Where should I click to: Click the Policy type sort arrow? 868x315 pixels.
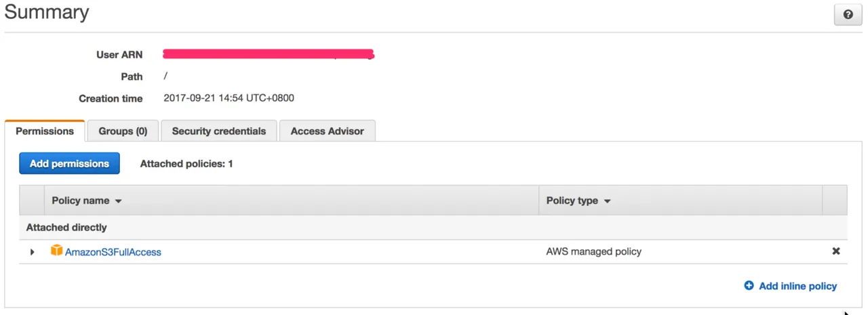tap(607, 201)
